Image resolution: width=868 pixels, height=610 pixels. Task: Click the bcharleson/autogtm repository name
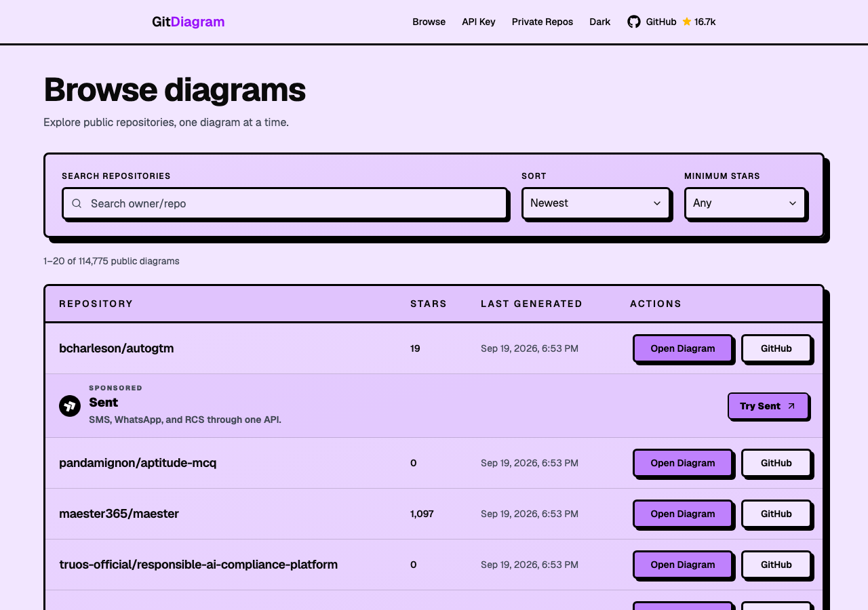117,348
